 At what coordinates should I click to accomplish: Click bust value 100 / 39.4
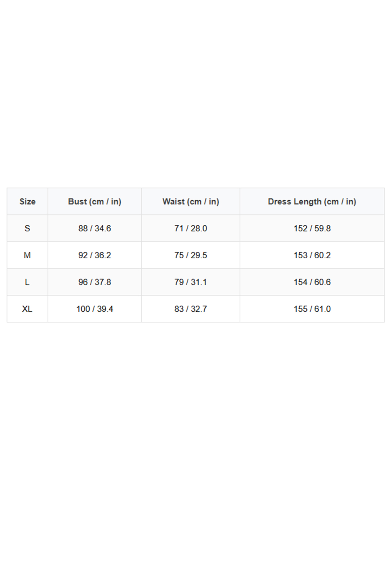tap(94, 309)
